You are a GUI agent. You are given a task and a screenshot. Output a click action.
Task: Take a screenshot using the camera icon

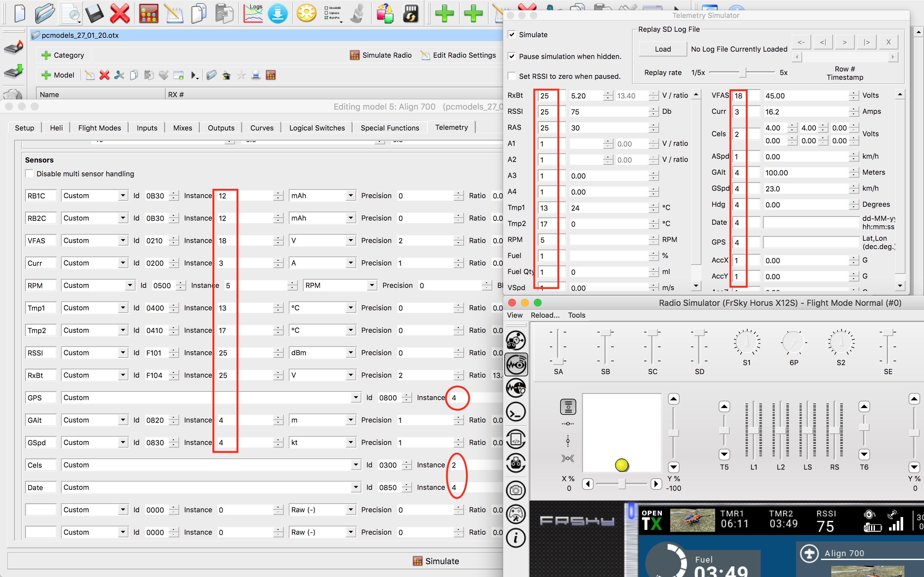(516, 490)
